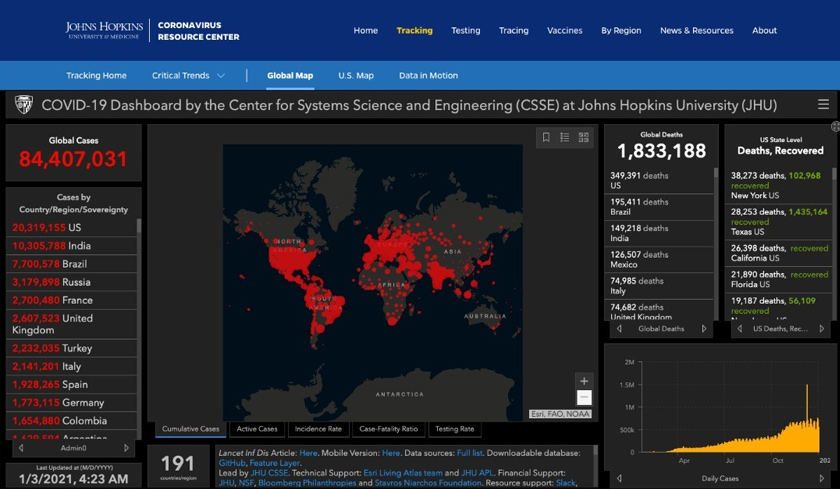Zoom in on the map
The image size is (840, 489).
[x=584, y=380]
